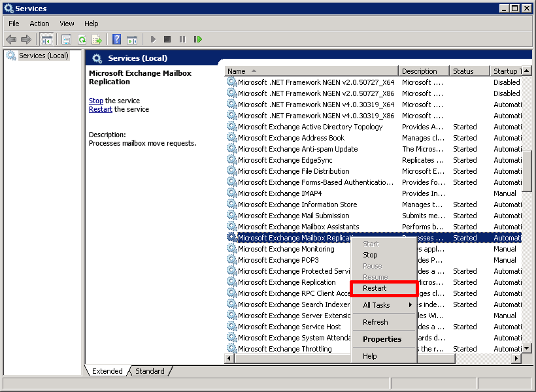
Task: Click the horizontal scrollbar left arrow
Action: pos(229,359)
